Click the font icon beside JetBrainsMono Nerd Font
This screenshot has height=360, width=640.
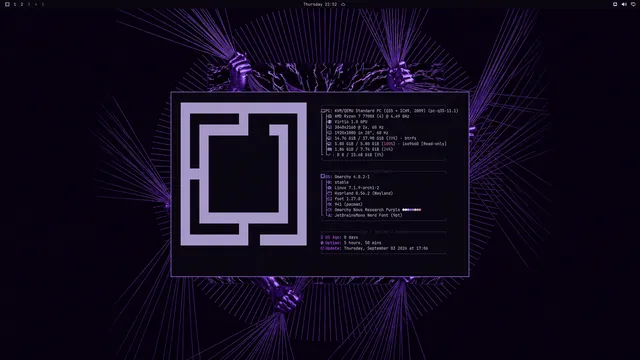(330, 216)
